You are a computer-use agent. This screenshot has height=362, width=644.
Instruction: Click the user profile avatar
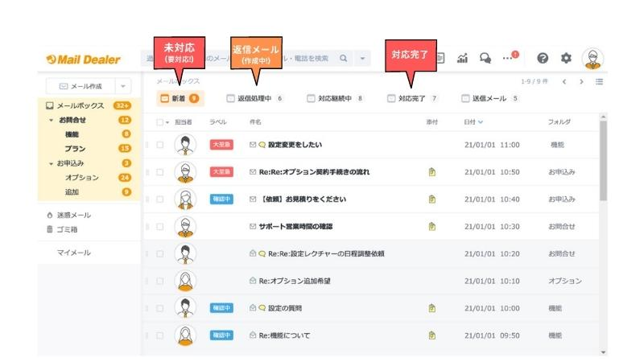click(x=592, y=58)
